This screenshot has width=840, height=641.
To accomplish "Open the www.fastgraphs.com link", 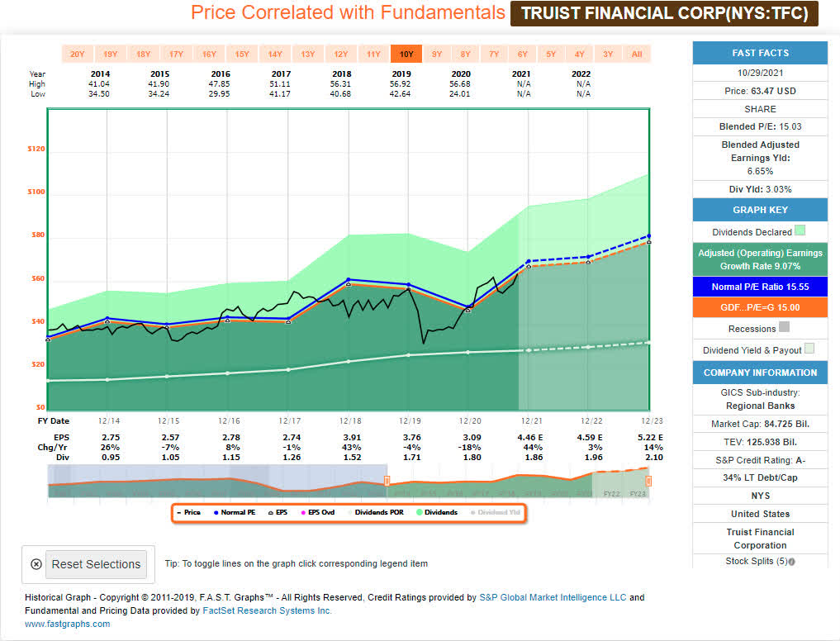I will click(x=68, y=624).
